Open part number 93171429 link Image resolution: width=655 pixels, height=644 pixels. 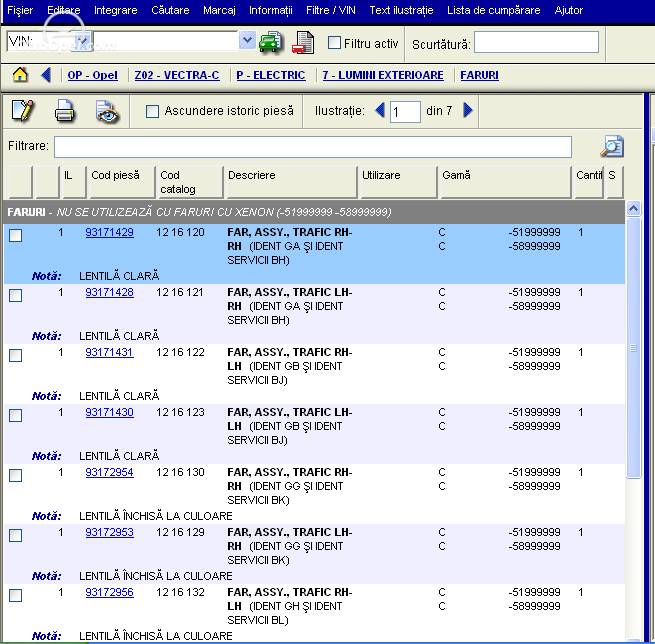point(109,232)
